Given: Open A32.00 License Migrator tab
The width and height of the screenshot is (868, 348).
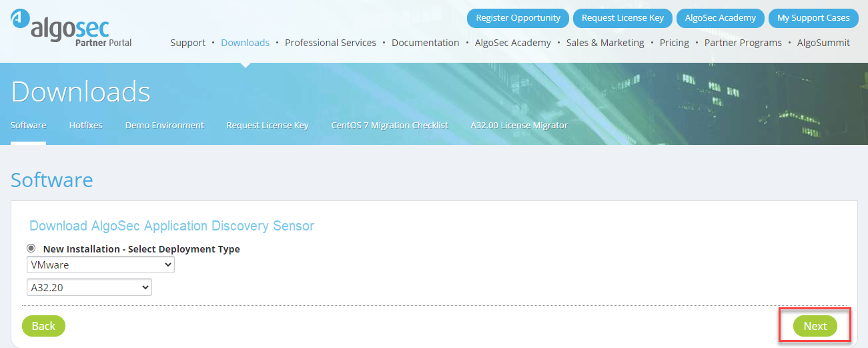Looking at the screenshot, I should click(519, 125).
